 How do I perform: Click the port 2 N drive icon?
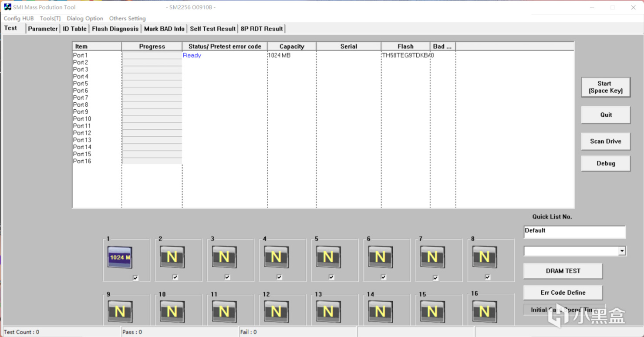(172, 257)
